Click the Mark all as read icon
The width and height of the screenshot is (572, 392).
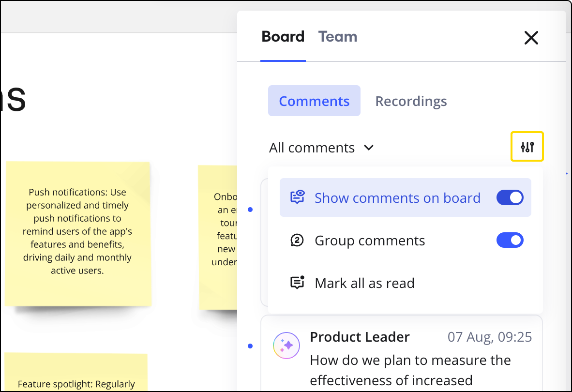point(297,283)
